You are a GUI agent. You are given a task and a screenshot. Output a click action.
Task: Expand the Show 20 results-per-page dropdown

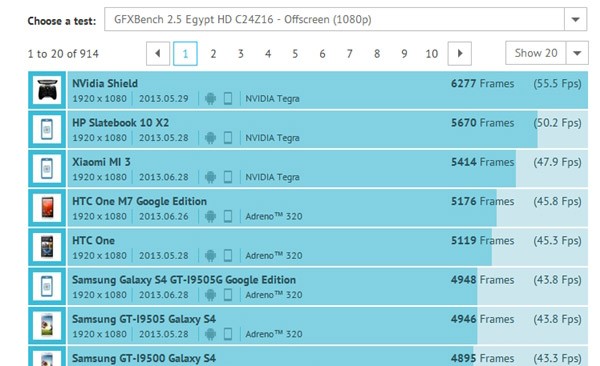577,53
